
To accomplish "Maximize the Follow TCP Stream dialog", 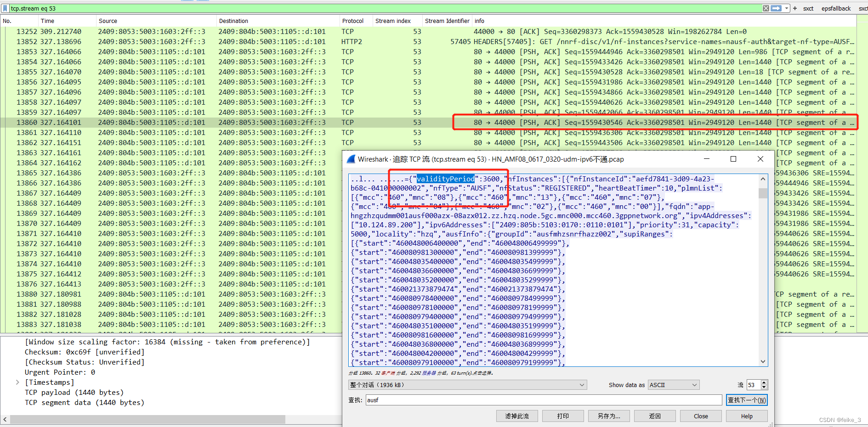I will (x=733, y=159).
